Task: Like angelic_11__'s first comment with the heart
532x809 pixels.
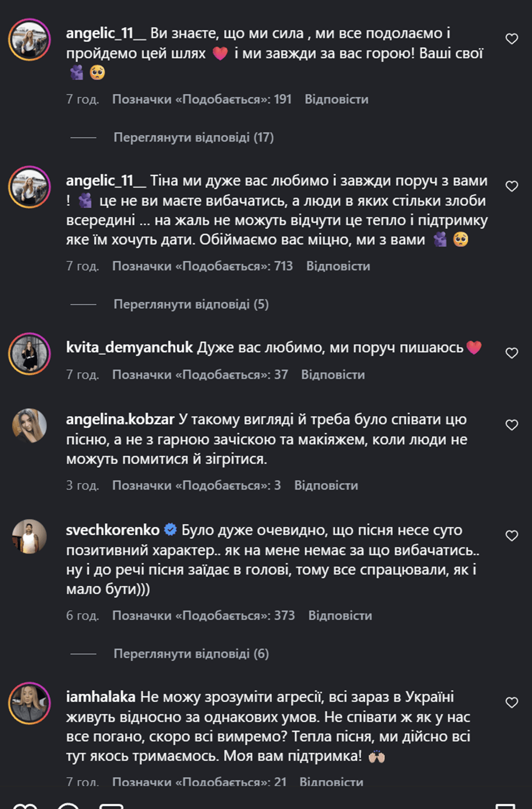Action: click(512, 39)
